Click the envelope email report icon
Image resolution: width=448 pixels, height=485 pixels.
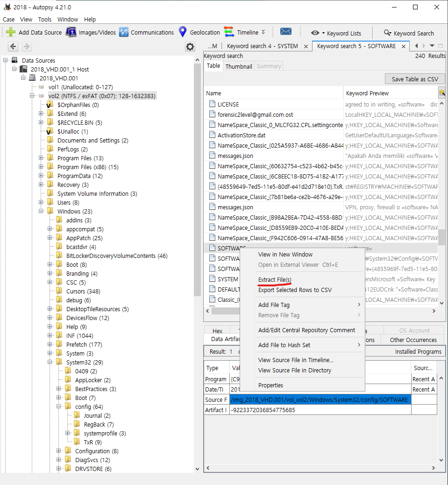click(x=286, y=31)
